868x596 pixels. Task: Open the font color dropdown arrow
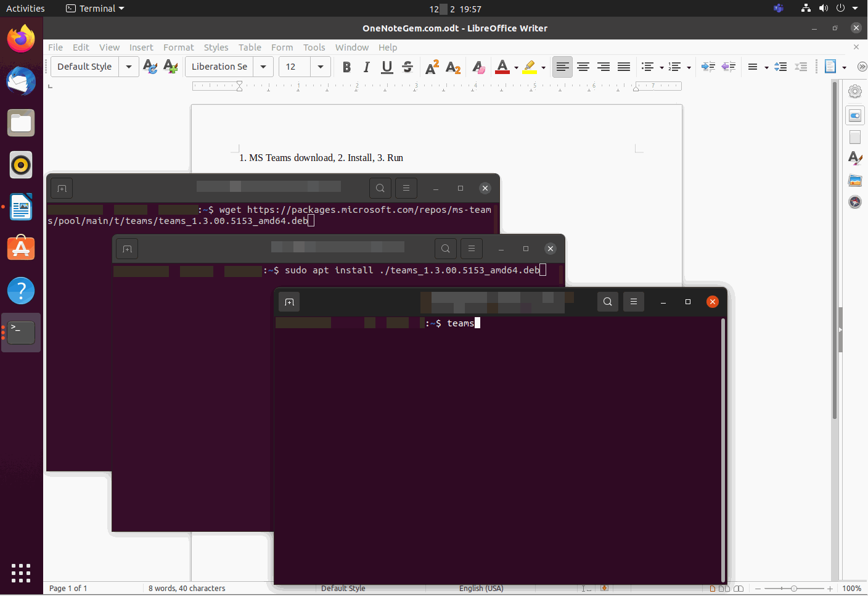click(x=516, y=67)
